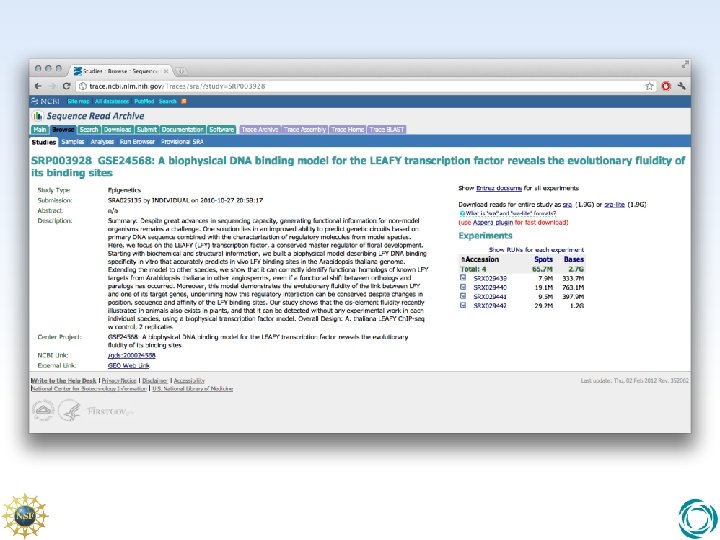Open the Submit tab
The height and width of the screenshot is (540, 720).
[x=147, y=130]
